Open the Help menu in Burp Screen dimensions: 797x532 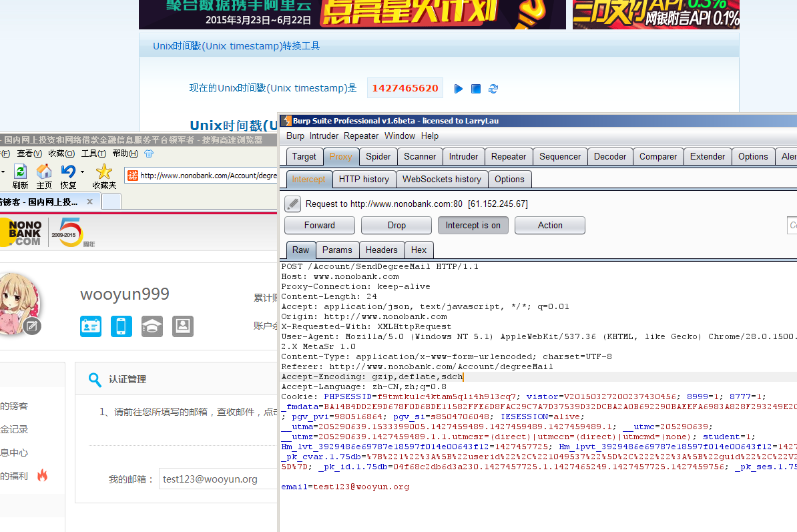[x=429, y=136]
